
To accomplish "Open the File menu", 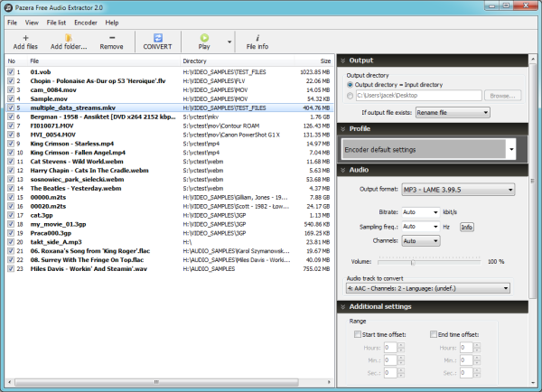I will pos(12,23).
